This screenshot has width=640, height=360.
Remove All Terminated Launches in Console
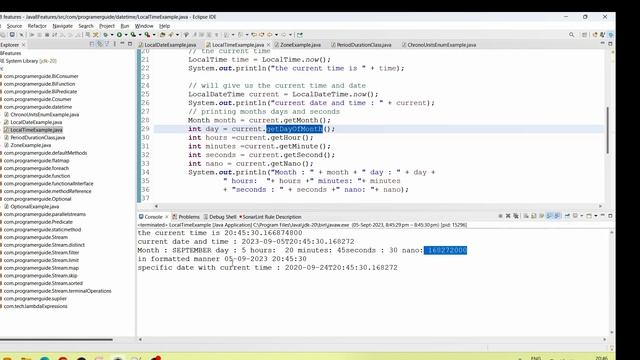point(516,216)
